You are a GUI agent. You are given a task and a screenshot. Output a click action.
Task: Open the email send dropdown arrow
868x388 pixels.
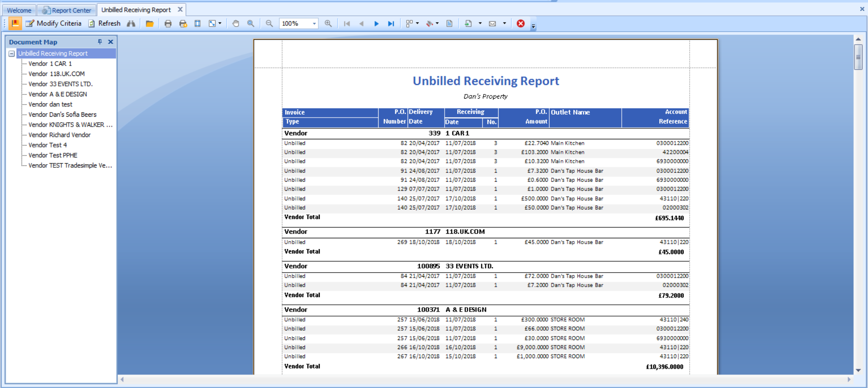(x=504, y=24)
